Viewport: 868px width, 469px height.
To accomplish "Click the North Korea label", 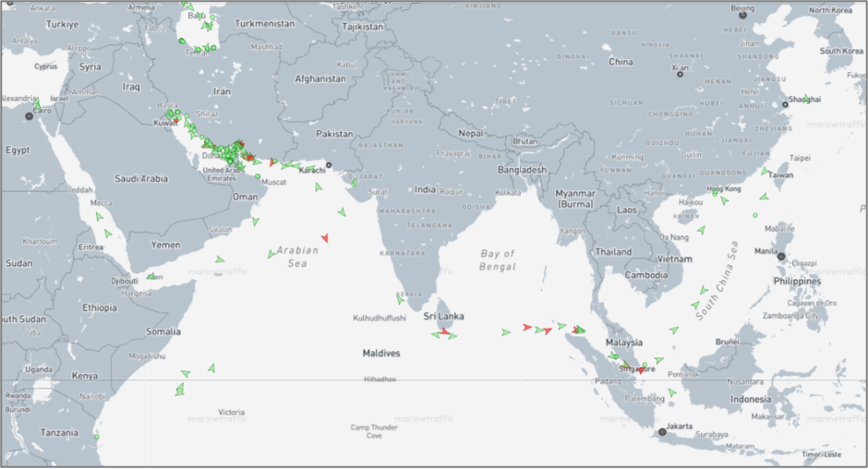I will [830, 10].
